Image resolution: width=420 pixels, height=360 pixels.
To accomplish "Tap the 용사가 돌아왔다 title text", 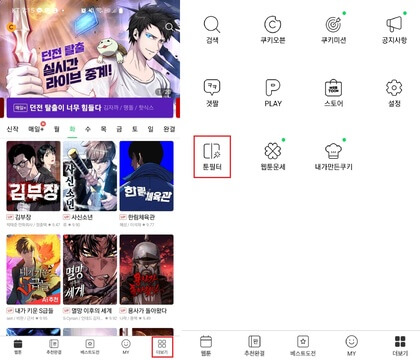I will (x=147, y=311).
